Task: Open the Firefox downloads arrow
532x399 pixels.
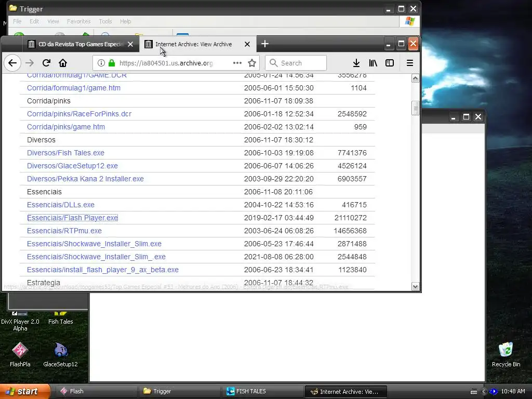Action: pos(356,63)
